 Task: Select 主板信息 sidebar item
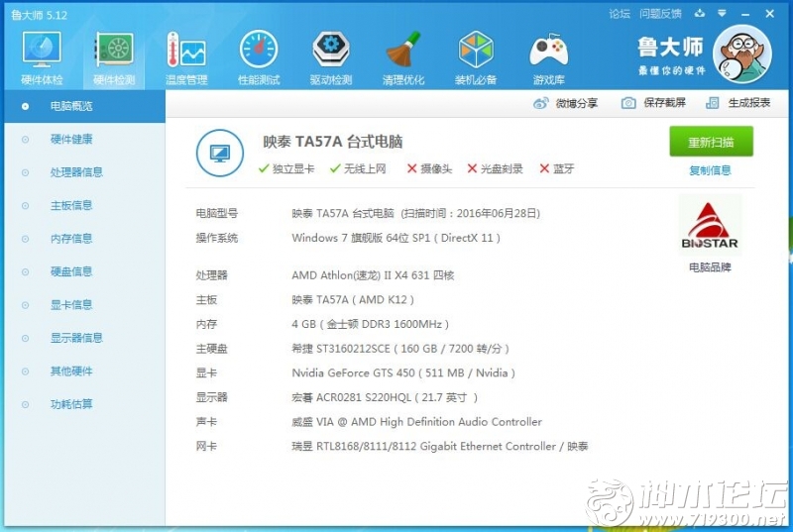[84, 205]
